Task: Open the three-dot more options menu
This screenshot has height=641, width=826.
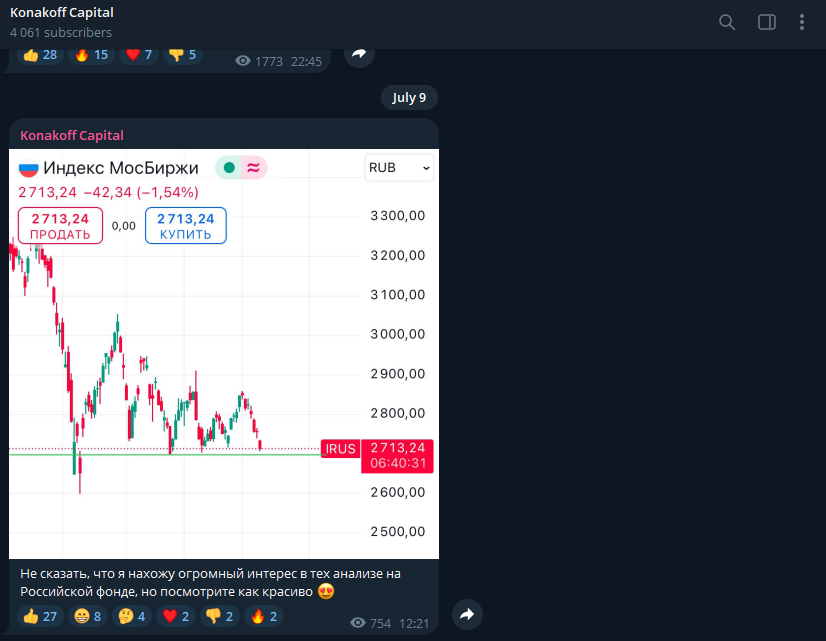Action: coord(802,22)
